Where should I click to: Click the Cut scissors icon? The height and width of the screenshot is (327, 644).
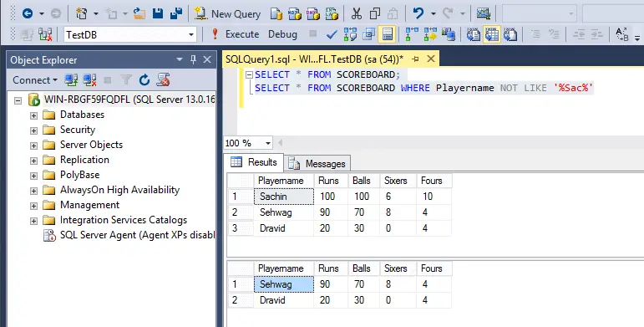[356, 13]
